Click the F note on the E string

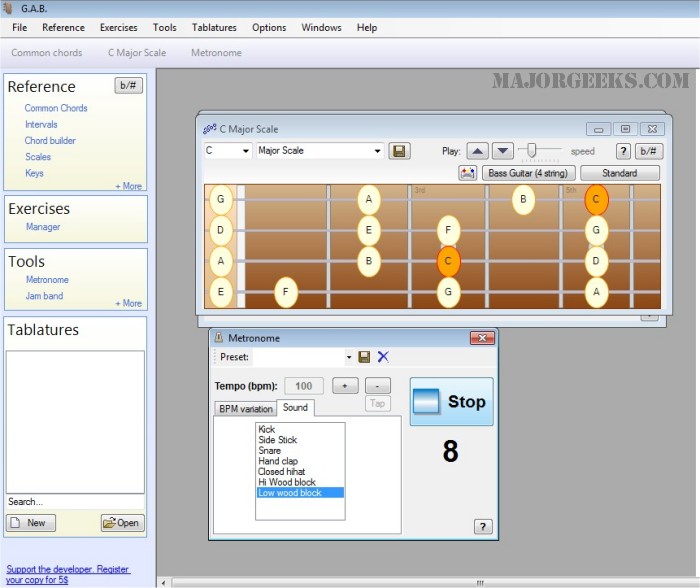286,292
